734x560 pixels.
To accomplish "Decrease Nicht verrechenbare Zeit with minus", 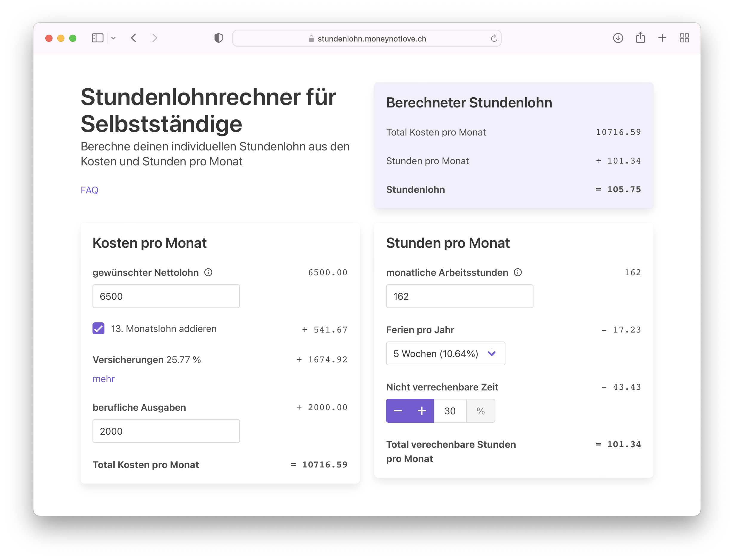I will (398, 411).
